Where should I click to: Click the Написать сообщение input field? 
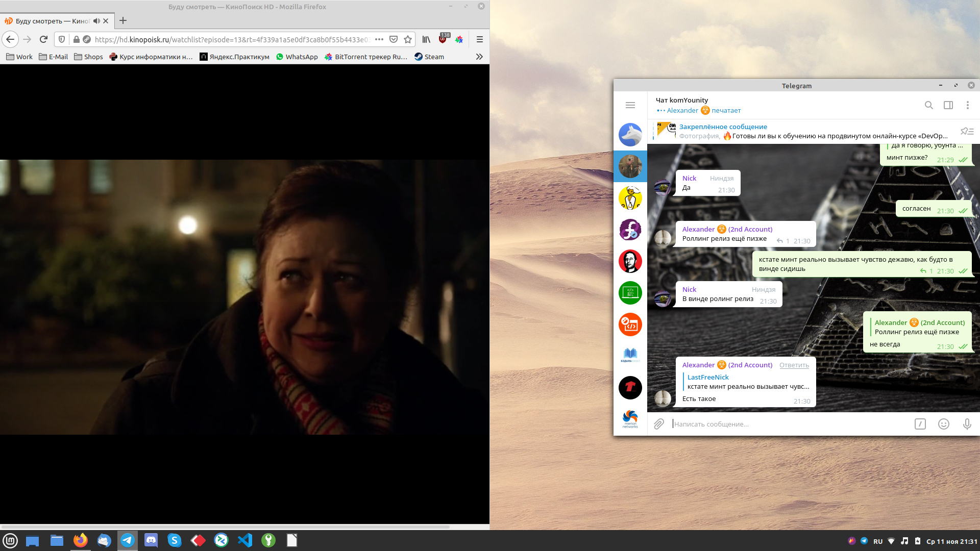(x=790, y=424)
